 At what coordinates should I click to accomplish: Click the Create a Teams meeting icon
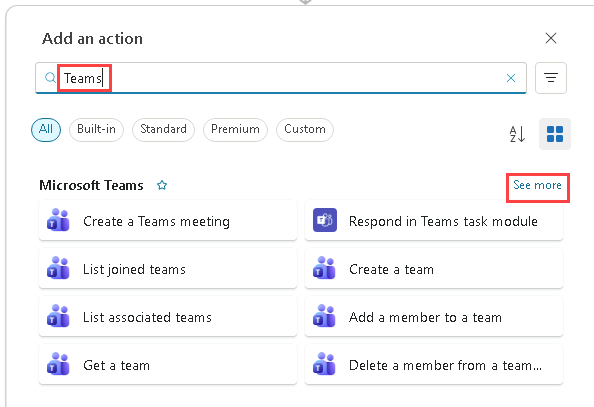pos(58,220)
